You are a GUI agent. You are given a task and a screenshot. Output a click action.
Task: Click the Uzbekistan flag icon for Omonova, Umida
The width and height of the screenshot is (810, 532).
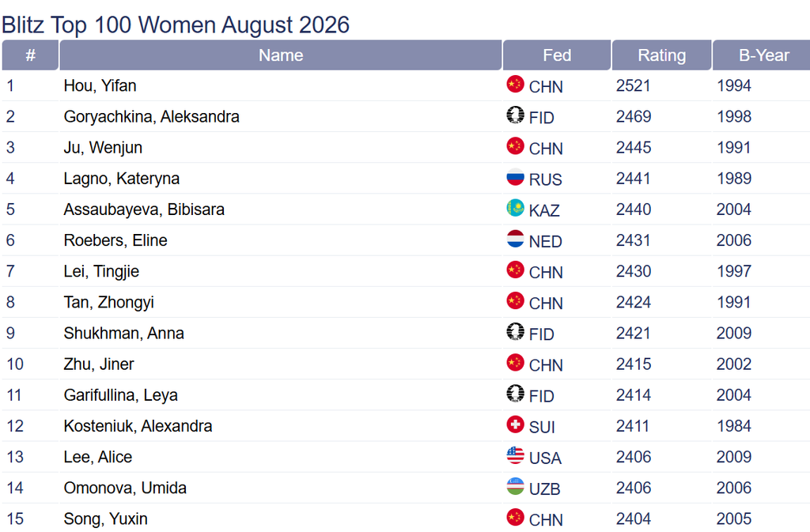[515, 487]
